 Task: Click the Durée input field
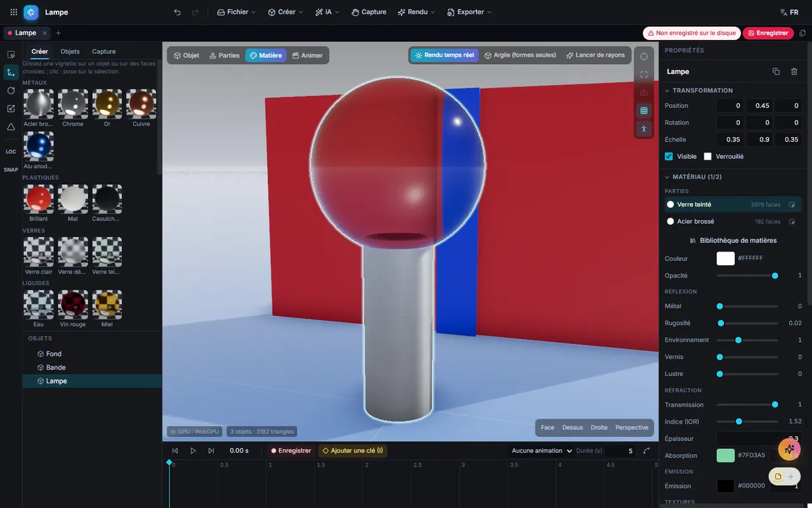(x=620, y=451)
